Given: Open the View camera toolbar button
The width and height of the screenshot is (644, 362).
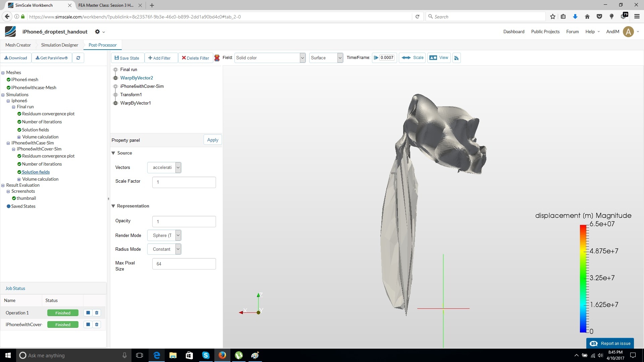Looking at the screenshot, I should pos(439,58).
